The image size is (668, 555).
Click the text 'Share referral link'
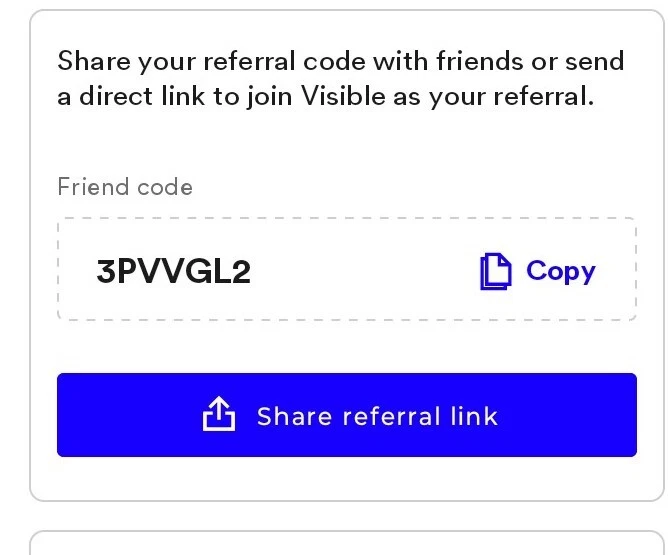pyautogui.click(x=377, y=416)
